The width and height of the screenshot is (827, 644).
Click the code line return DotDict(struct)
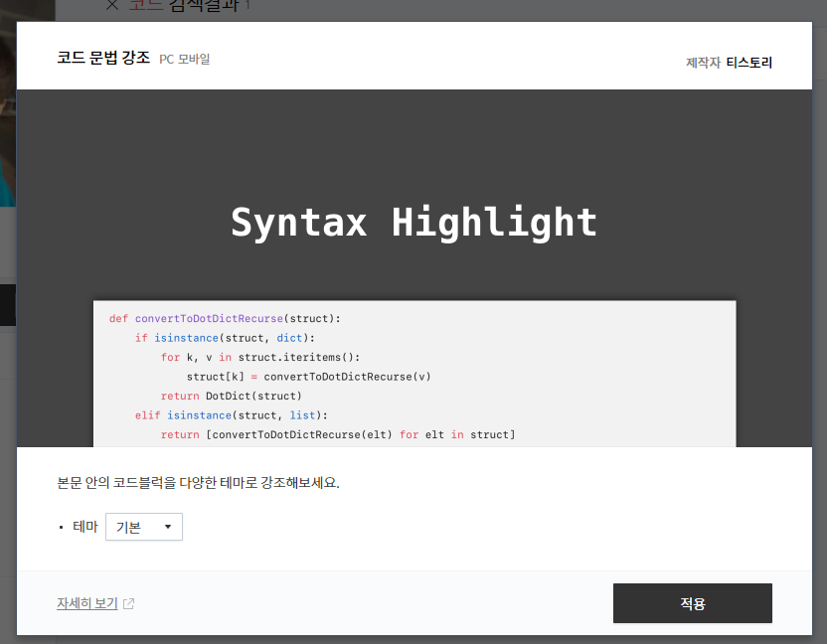[x=231, y=397]
